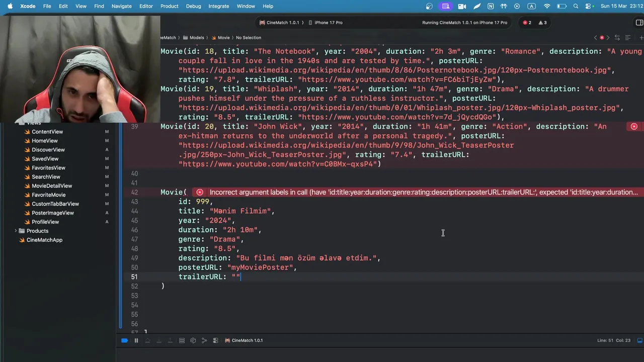644x362 pixels.
Task: Expand the Products folder
Action: point(16,231)
